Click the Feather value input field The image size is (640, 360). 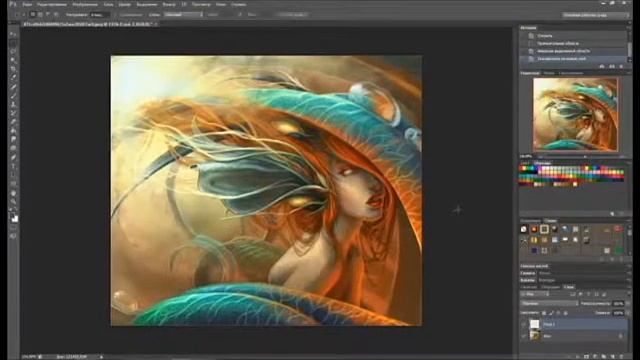click(99, 14)
